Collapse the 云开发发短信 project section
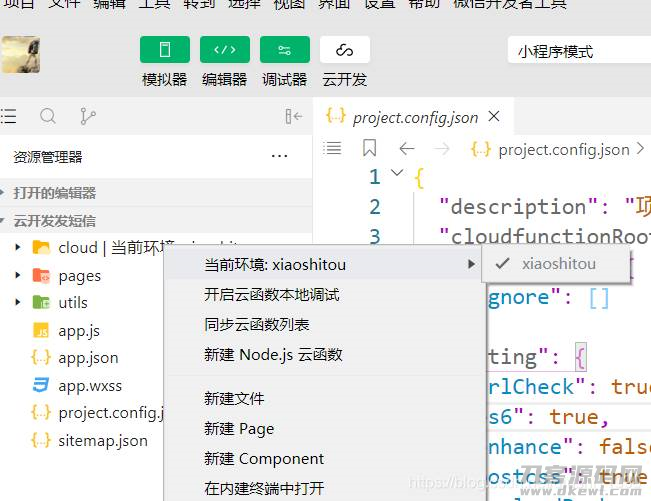 (156, 220)
